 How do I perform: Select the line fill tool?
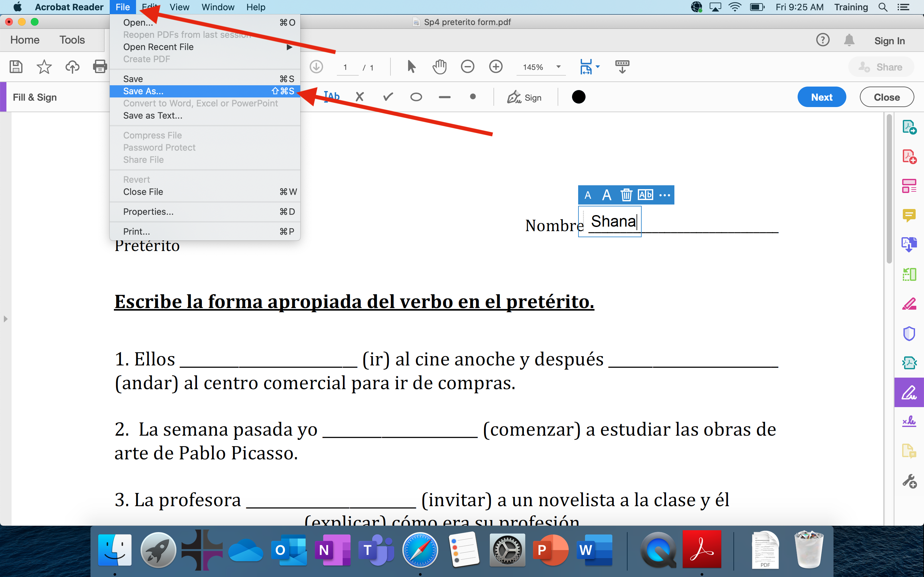(444, 97)
